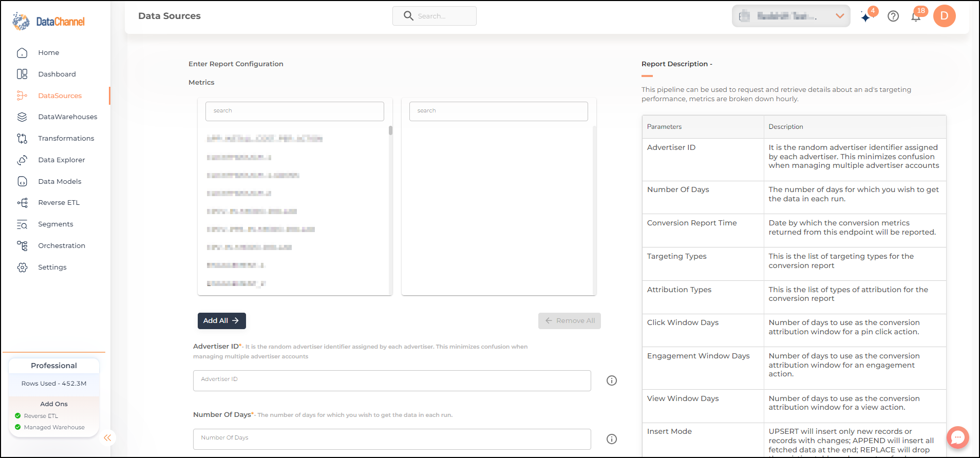Open the Home icon in sidebar

pos(22,53)
